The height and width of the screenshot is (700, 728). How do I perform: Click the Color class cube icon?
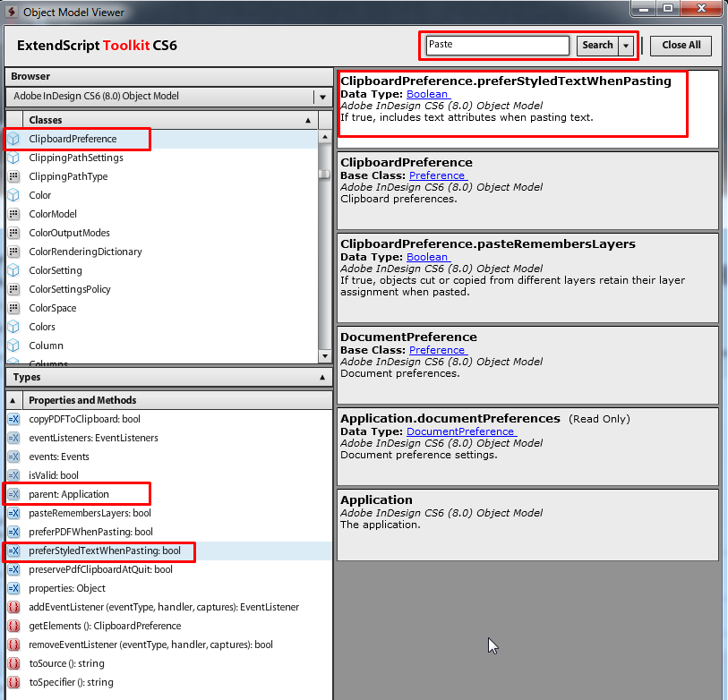click(x=14, y=195)
